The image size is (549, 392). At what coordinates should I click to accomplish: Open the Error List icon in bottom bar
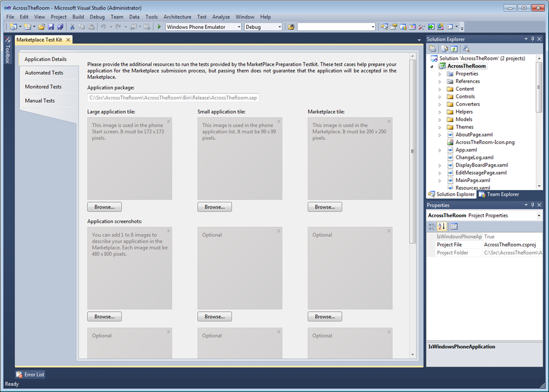click(19, 375)
